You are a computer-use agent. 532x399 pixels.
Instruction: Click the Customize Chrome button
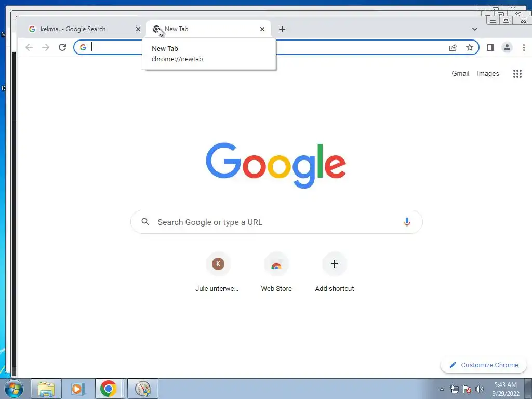(483, 365)
